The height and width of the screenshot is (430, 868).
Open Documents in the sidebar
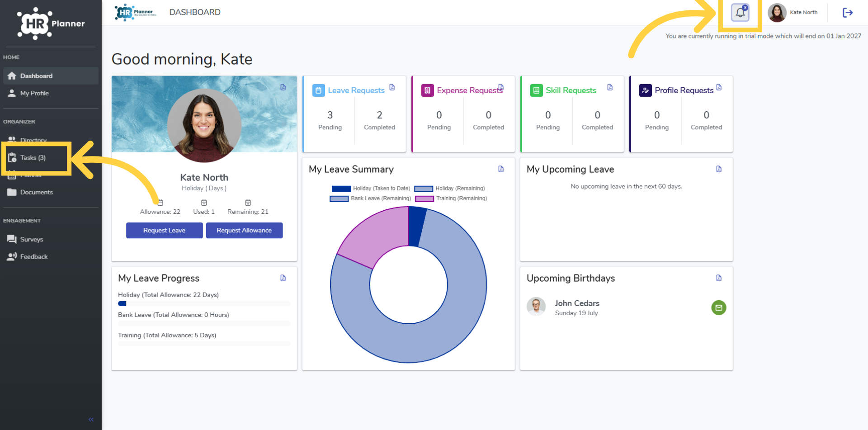tap(51, 192)
